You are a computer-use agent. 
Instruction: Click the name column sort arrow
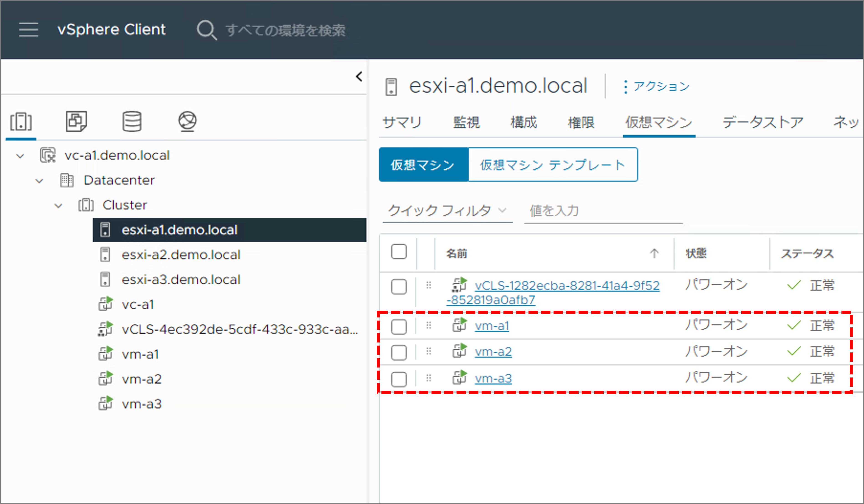(654, 253)
